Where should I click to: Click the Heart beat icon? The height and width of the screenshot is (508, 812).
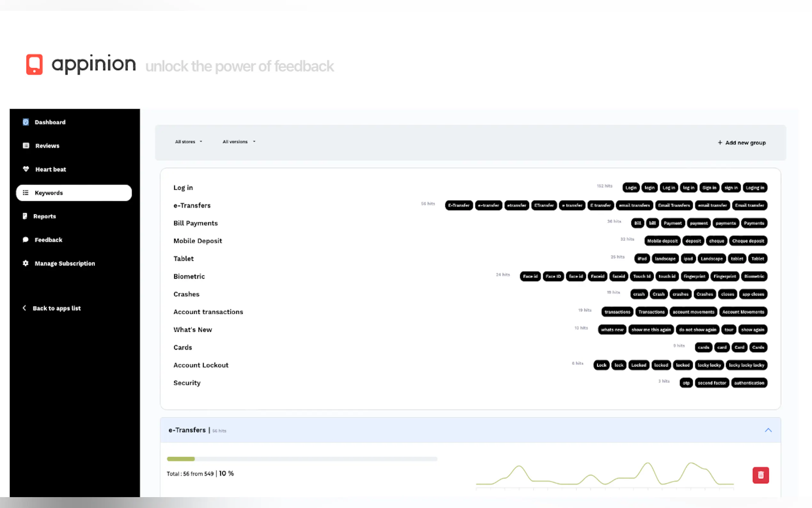point(26,169)
